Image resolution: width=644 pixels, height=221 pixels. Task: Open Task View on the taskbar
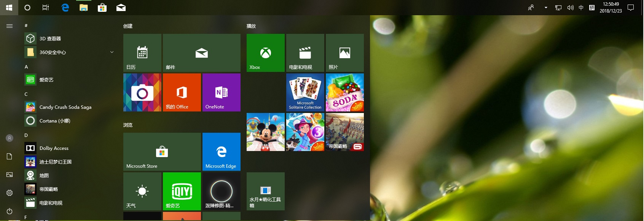coord(46,8)
